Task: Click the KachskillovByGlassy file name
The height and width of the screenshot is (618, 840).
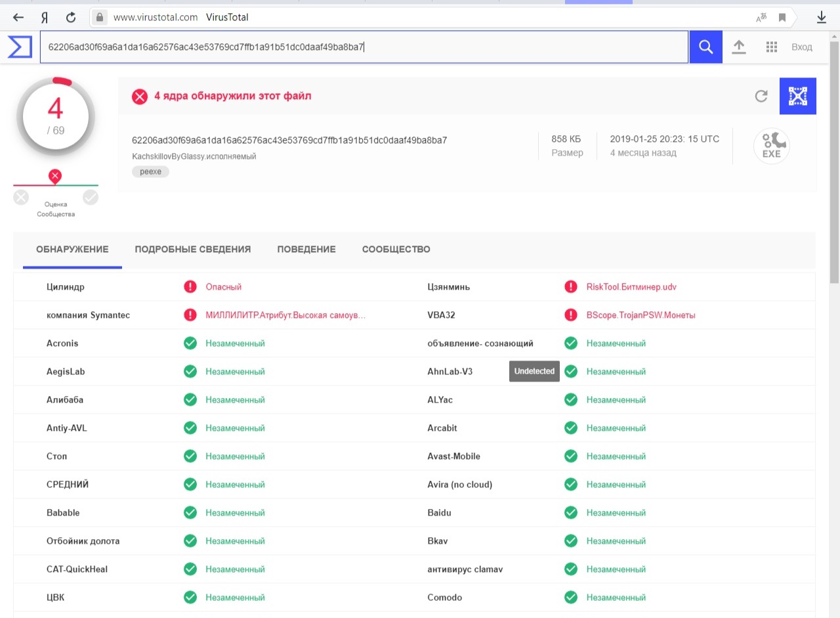Action: point(194,156)
